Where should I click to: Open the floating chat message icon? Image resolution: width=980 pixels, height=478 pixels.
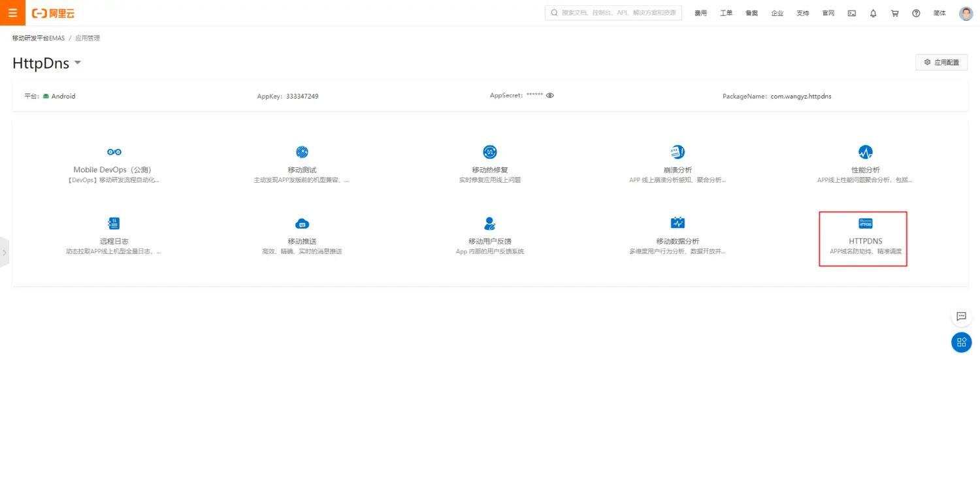coord(961,317)
